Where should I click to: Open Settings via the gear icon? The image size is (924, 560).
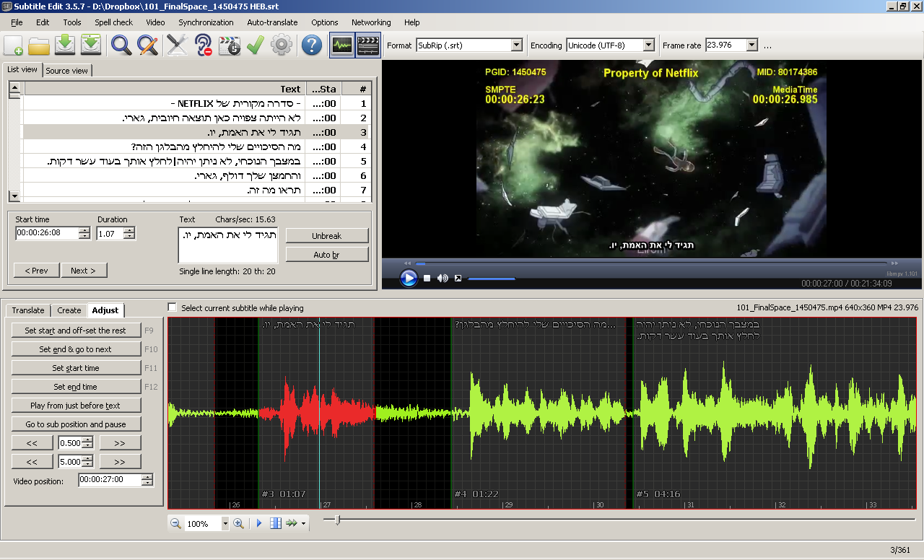click(x=282, y=44)
